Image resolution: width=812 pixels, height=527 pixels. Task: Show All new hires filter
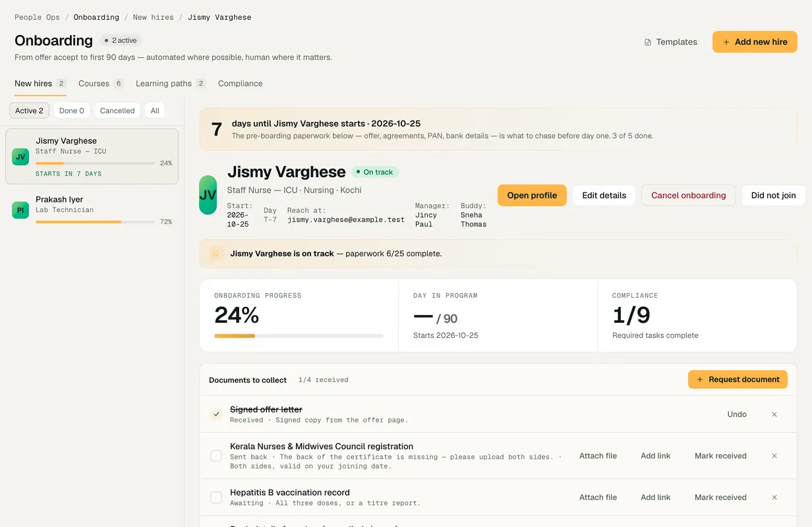pyautogui.click(x=155, y=111)
